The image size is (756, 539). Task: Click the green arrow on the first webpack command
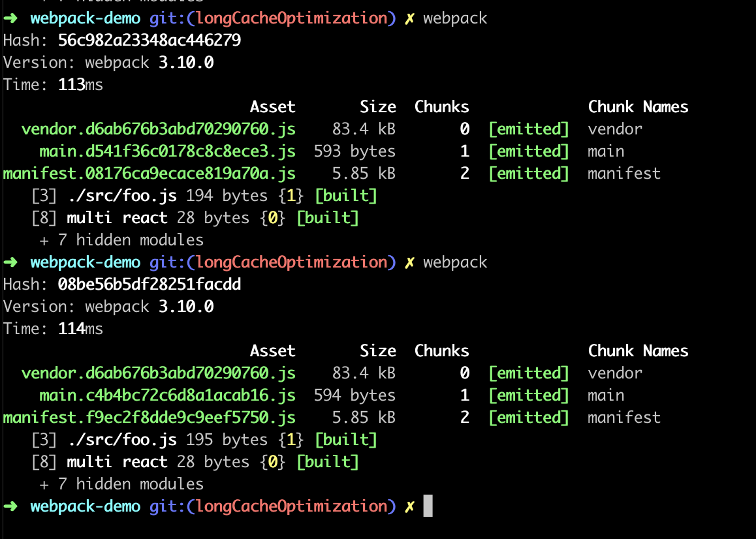click(x=10, y=18)
